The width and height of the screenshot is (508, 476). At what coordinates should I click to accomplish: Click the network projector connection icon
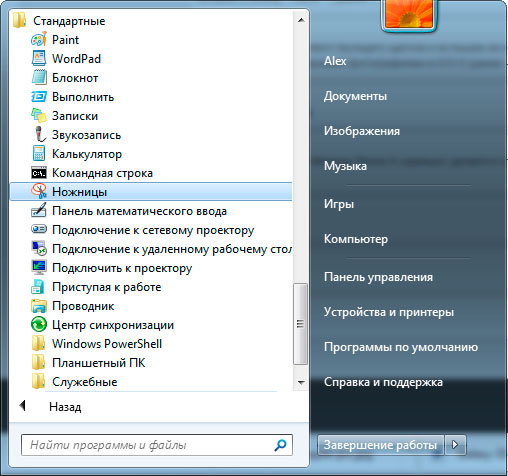coord(39,229)
